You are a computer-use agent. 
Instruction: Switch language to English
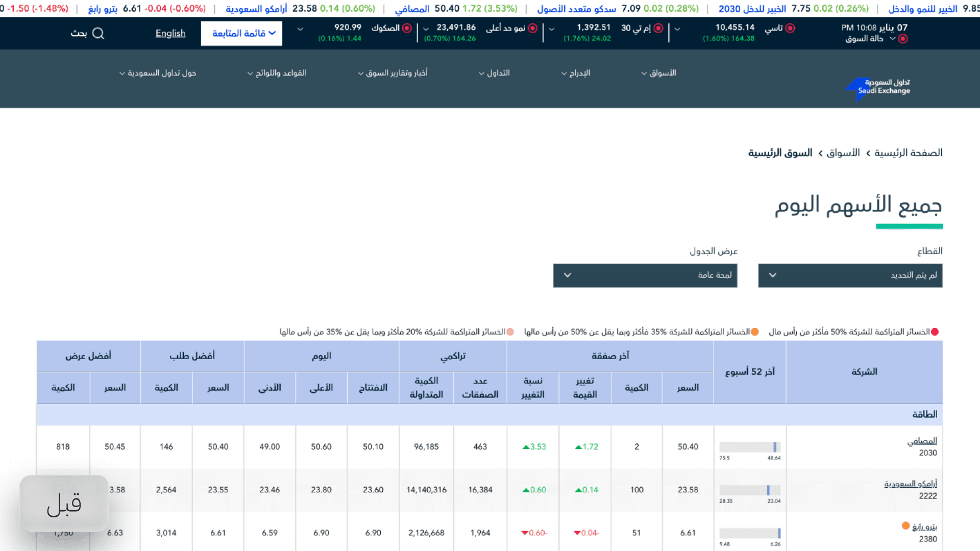170,34
